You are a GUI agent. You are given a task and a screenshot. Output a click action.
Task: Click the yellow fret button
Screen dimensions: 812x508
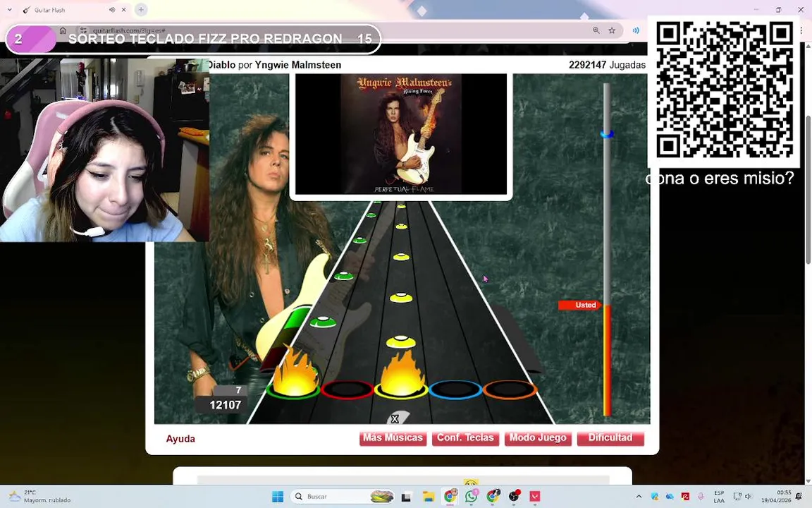pyautogui.click(x=401, y=389)
